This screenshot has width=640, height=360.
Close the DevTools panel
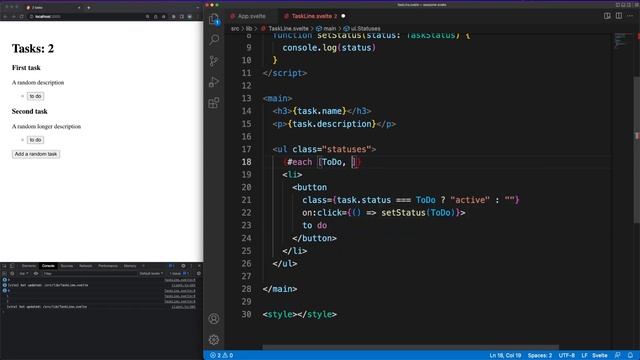[x=199, y=266]
